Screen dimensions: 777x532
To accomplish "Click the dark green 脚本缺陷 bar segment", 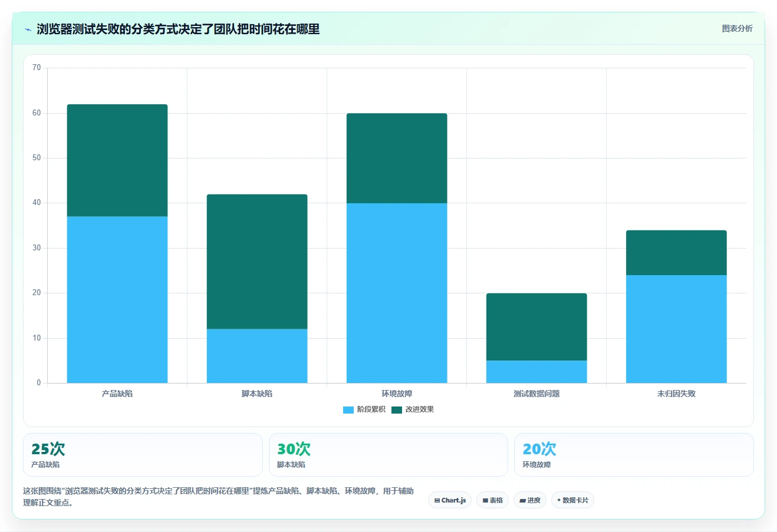I will tap(257, 262).
